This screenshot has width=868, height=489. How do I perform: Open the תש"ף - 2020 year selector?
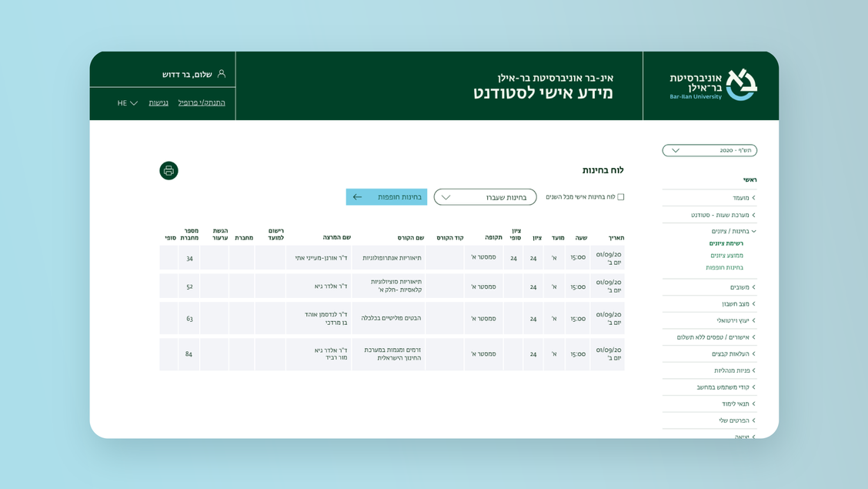709,150
